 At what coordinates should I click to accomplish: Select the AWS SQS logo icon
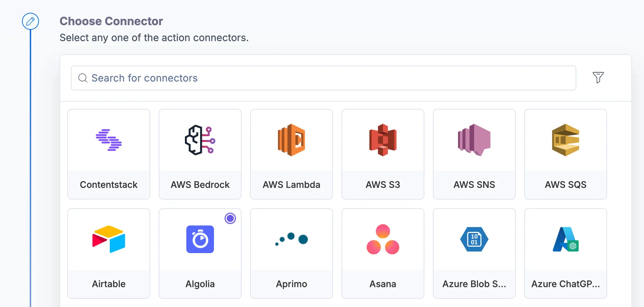[x=566, y=140]
